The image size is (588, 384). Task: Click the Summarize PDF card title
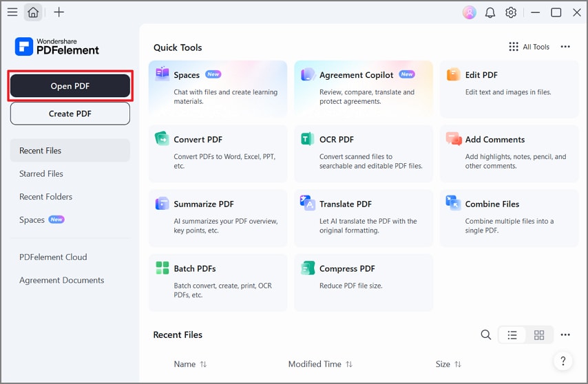[x=204, y=204]
